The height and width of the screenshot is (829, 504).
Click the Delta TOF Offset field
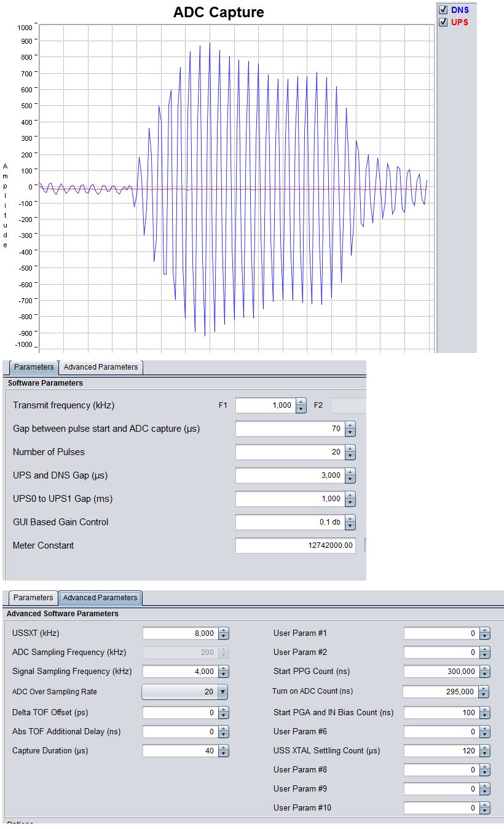click(x=180, y=713)
